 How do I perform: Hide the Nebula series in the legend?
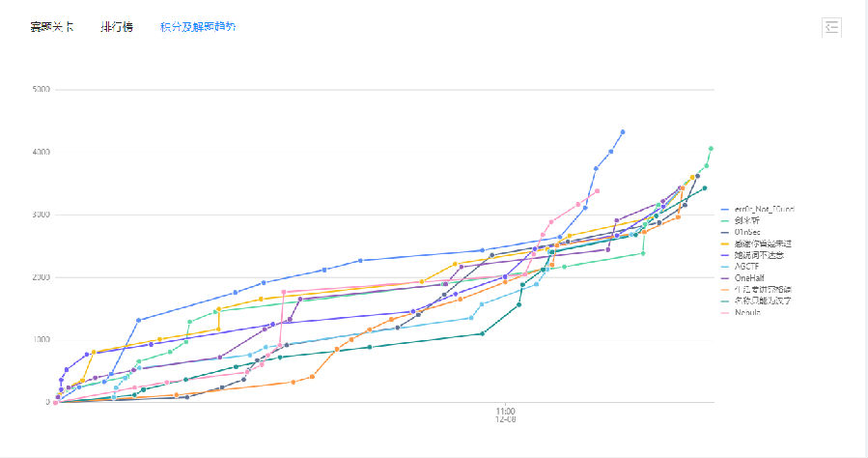click(741, 312)
